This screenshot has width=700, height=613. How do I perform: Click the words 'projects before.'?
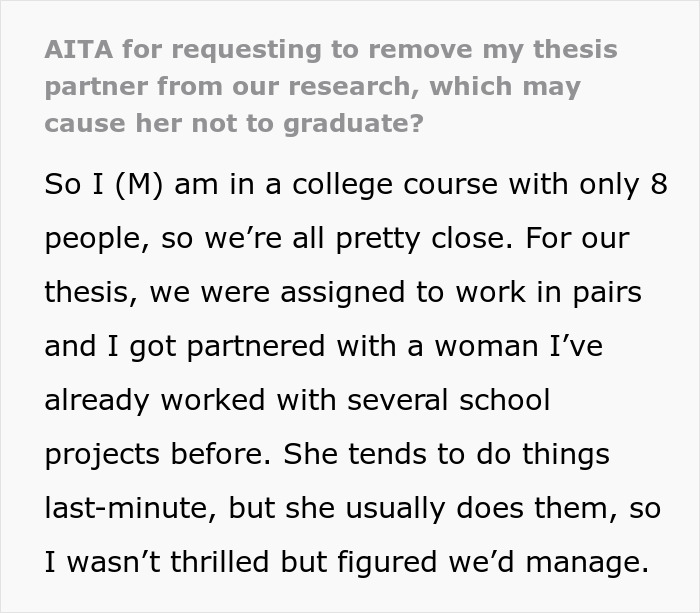(155, 455)
